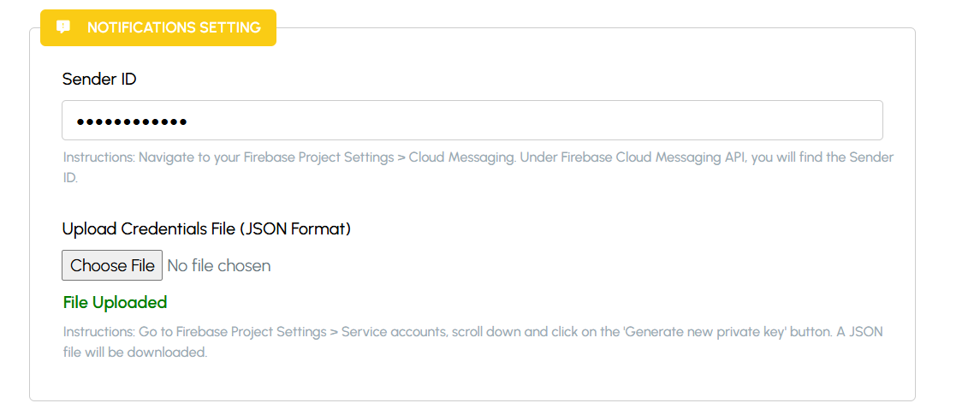Click the masked dots in Sender ID
980x409 pixels.
(131, 122)
